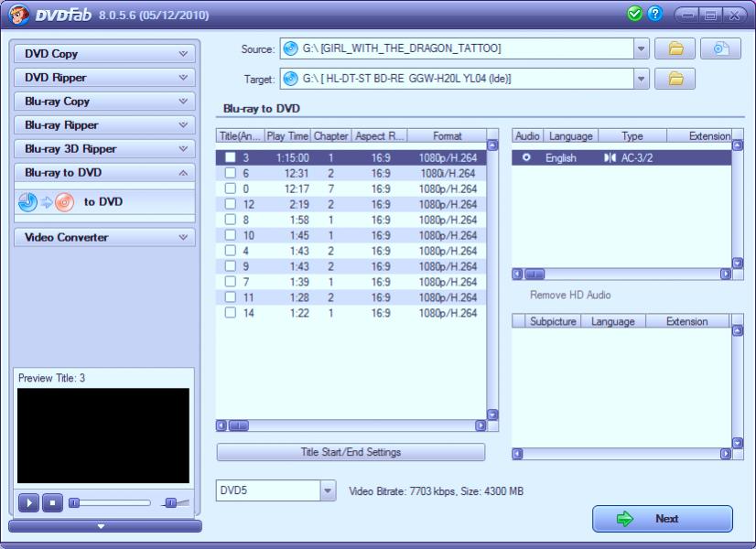Screen dimensions: 756x549
Task: Click audio channel icon beside AC-3/2
Action: [x=610, y=158]
